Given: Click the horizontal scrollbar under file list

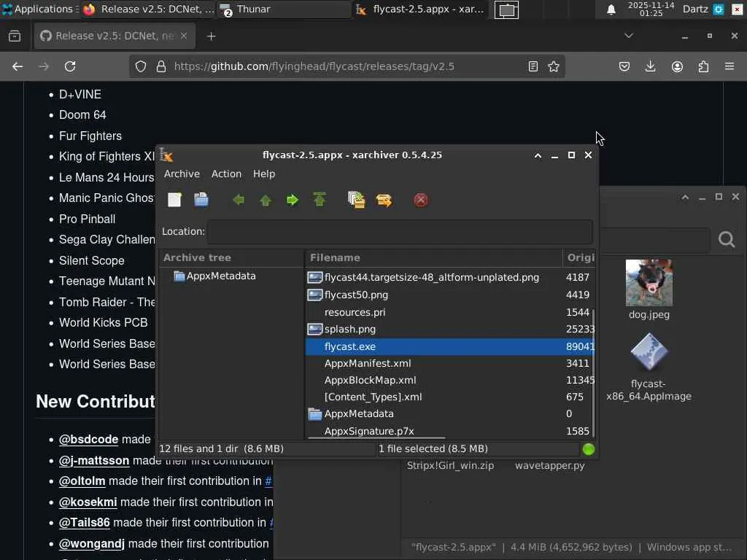Looking at the screenshot, I should 376,437.
